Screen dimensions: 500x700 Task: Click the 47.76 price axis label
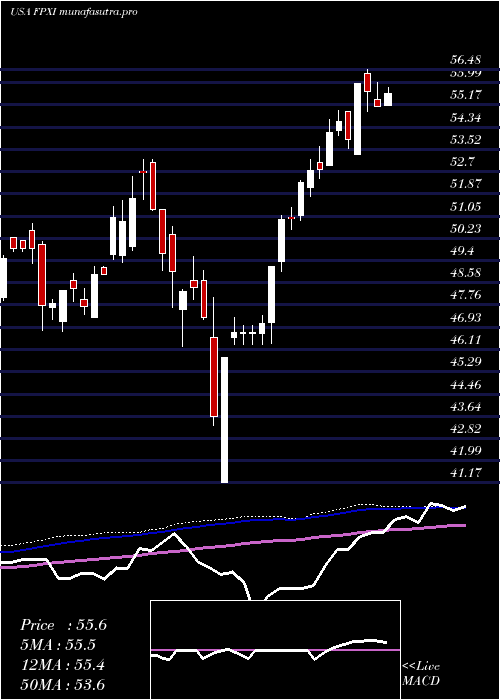[465, 295]
